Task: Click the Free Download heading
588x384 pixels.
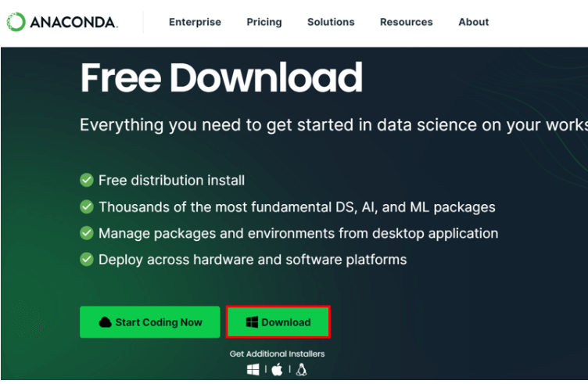Action: tap(221, 77)
